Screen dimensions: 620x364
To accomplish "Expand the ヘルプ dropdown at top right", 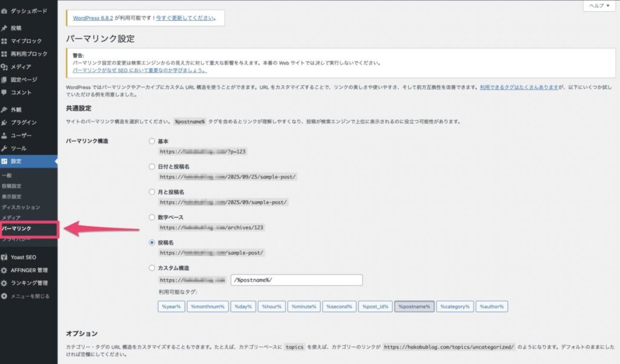I will [599, 5].
